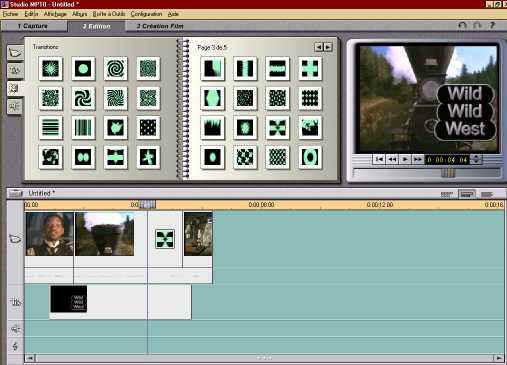Select the vertical stripes transition
The image size is (507, 365).
tap(83, 127)
